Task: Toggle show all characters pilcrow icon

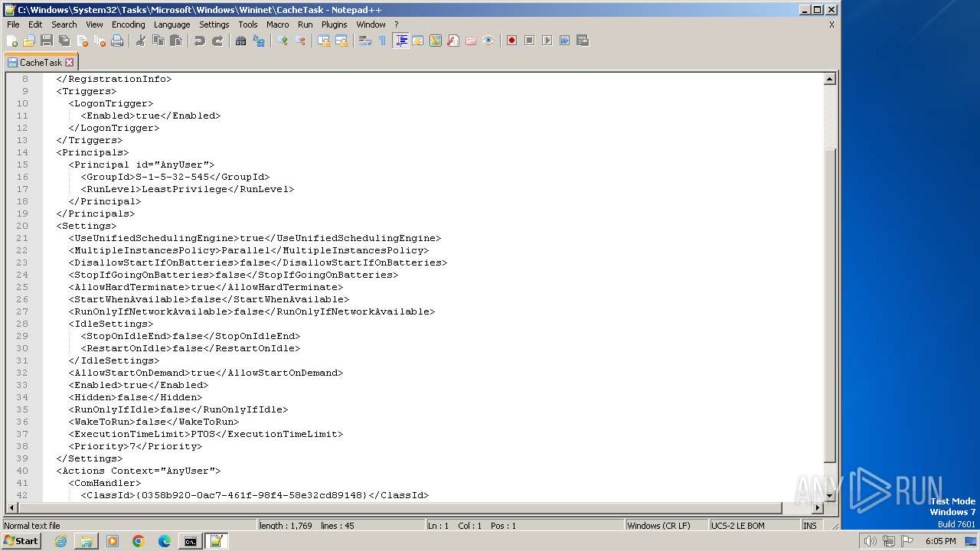Action: 382,41
